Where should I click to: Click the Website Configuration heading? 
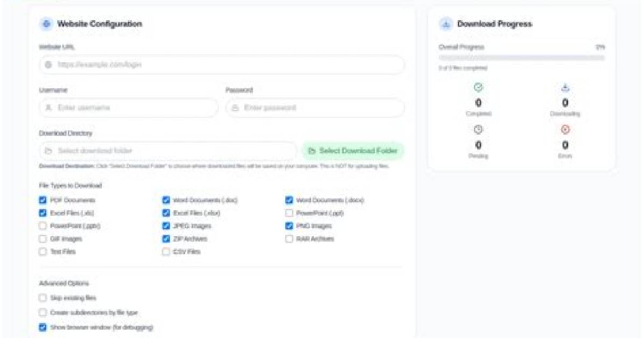[100, 24]
